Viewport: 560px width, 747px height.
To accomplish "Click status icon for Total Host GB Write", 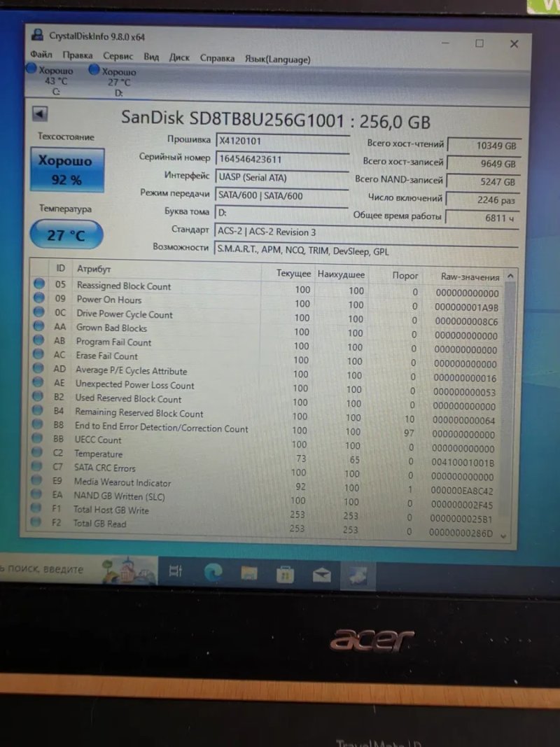I will [36, 508].
